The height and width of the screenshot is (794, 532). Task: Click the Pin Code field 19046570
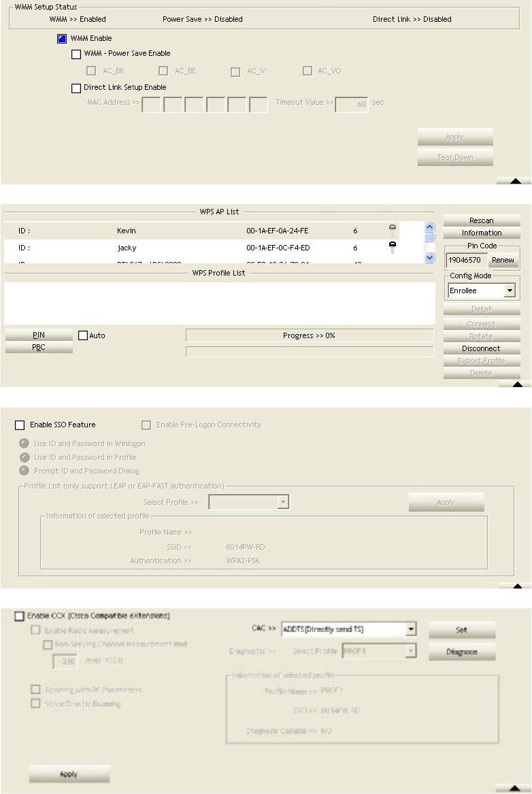coord(466,261)
